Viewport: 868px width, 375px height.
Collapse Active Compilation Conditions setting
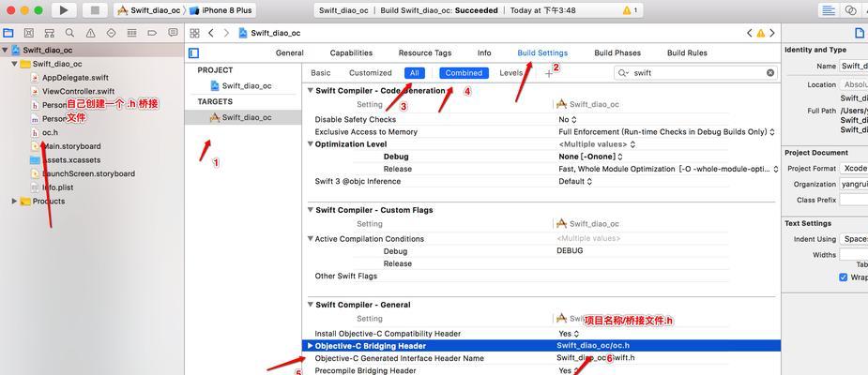click(311, 239)
